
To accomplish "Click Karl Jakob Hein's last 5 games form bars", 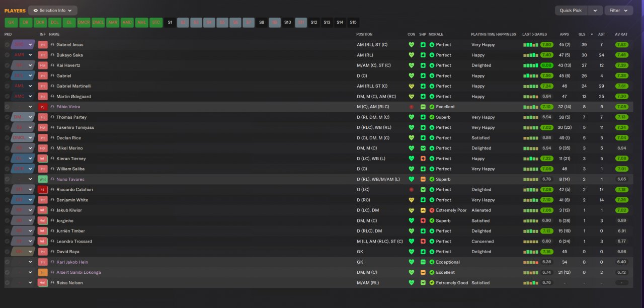I will [531, 262].
